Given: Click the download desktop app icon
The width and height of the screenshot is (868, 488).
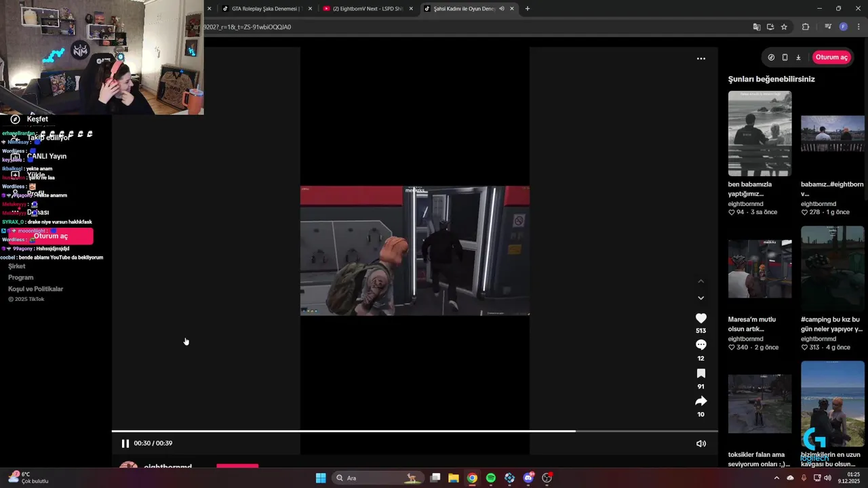Looking at the screenshot, I should click(798, 58).
